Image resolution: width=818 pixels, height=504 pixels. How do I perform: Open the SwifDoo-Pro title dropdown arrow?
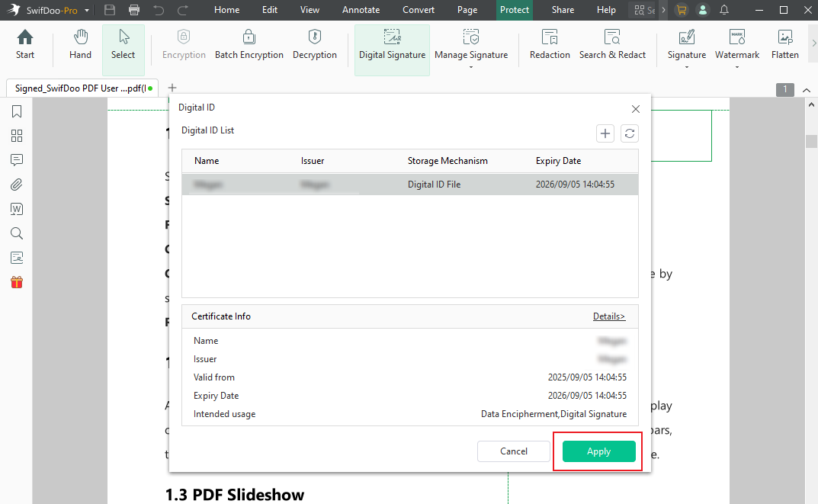click(x=87, y=11)
